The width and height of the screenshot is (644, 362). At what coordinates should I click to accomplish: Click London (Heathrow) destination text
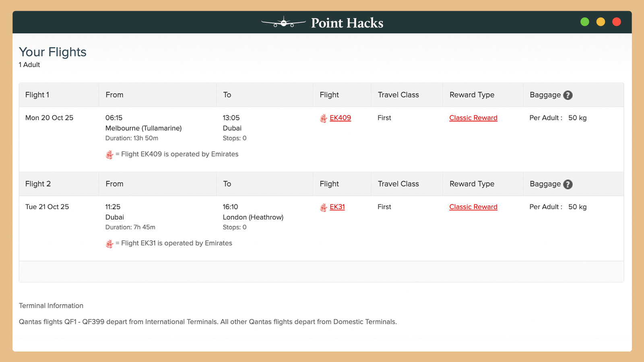[253, 217]
